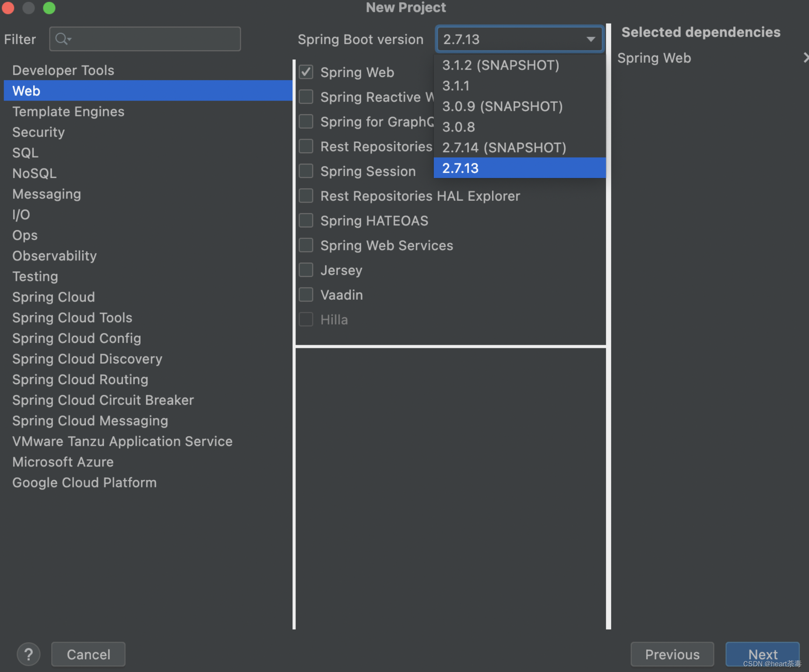Enable the Spring Session checkbox

(x=306, y=171)
